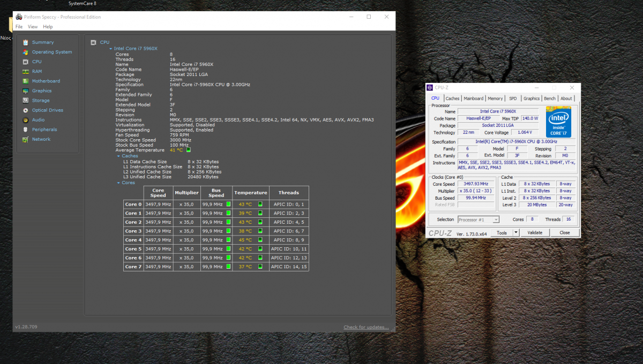
Task: Switch to the Caches tab in CPU-Z
Action: (452, 98)
